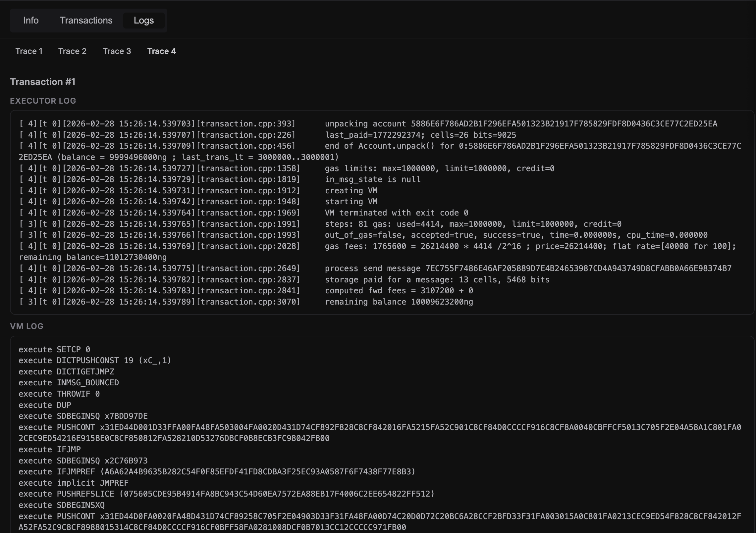756x533 pixels.
Task: Select the Logs tab
Action: click(x=144, y=20)
